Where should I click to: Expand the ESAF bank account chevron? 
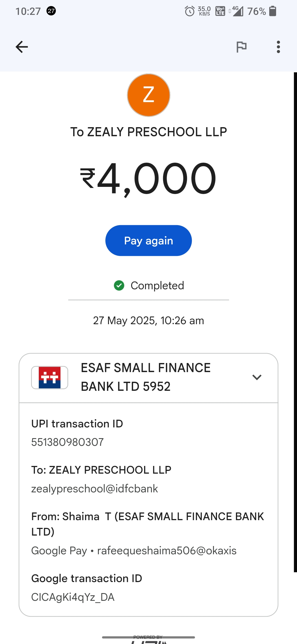[257, 377]
